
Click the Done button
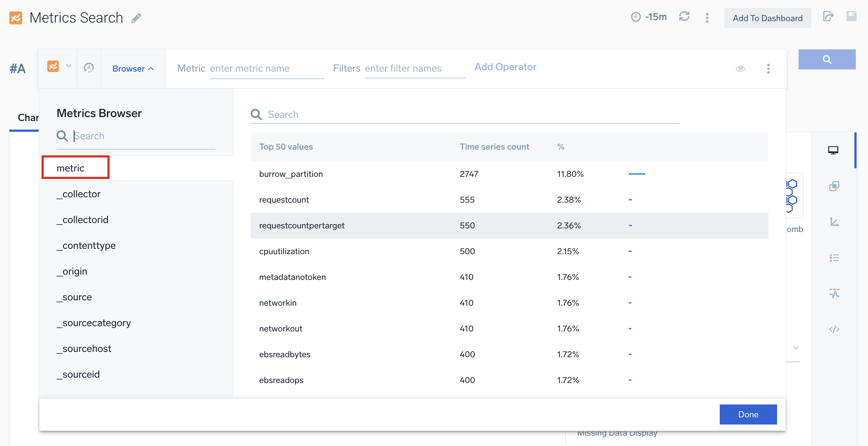[x=748, y=415]
